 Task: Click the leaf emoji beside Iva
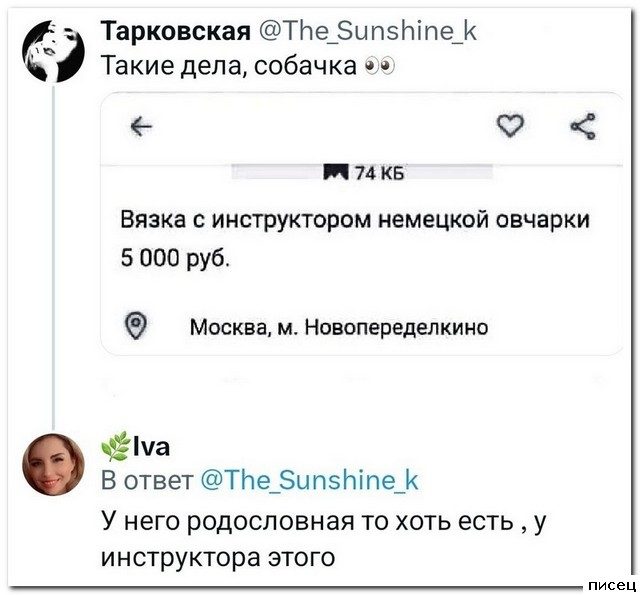click(x=116, y=446)
